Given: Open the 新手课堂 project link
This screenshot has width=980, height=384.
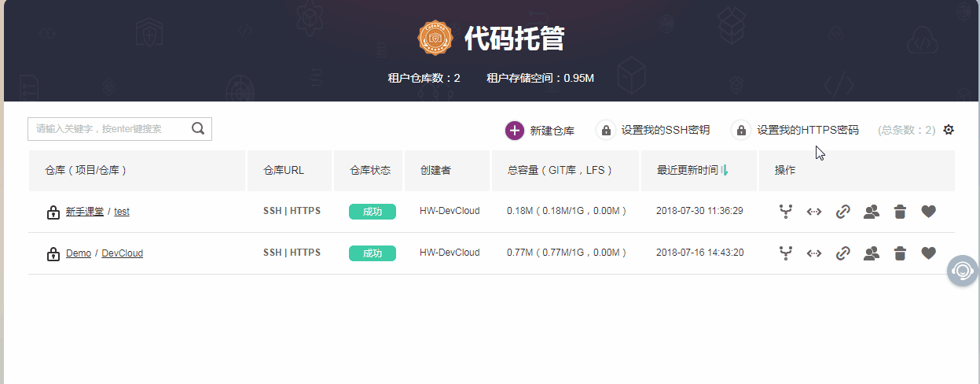Looking at the screenshot, I should [x=85, y=212].
